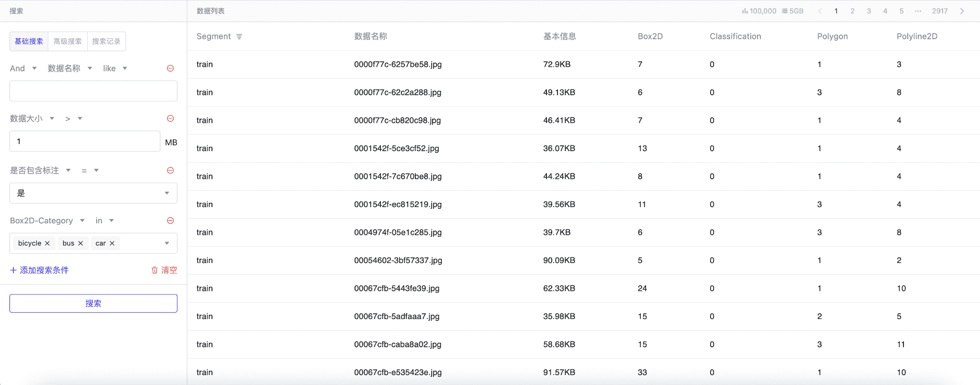Remove the 是否包含标注 search condition
Screen dimensions: 980x385
[x=170, y=170]
